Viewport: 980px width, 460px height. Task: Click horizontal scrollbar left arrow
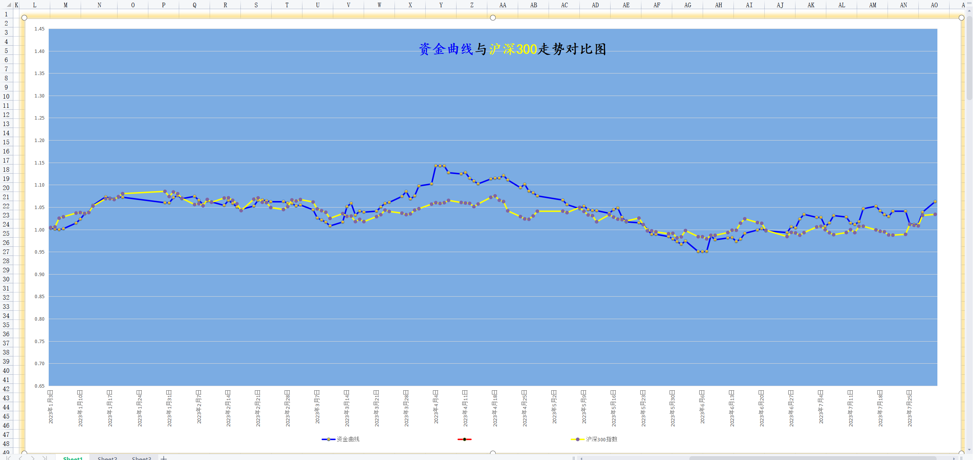coord(581,458)
